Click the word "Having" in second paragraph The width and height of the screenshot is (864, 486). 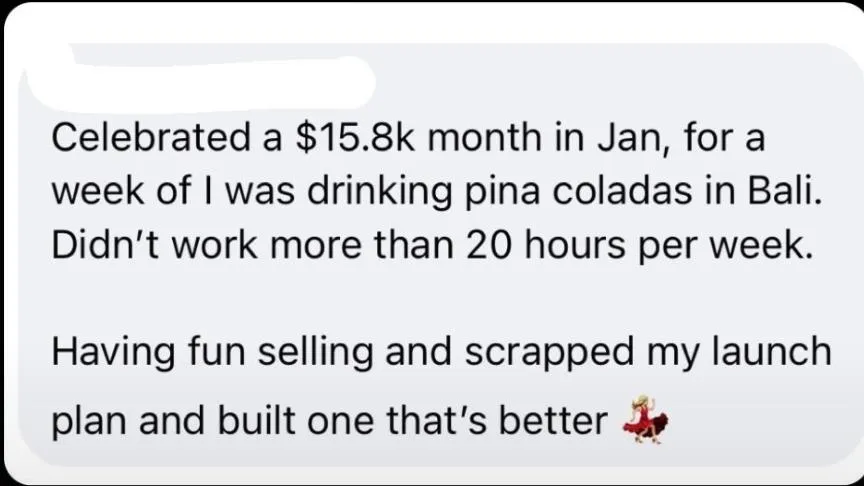tap(114, 353)
